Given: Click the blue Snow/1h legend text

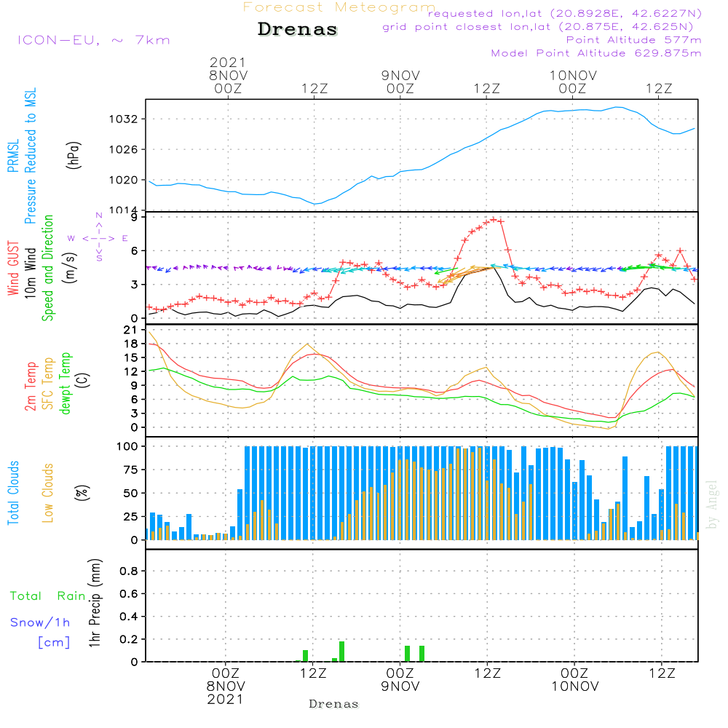Looking at the screenshot, I should click(40, 623).
